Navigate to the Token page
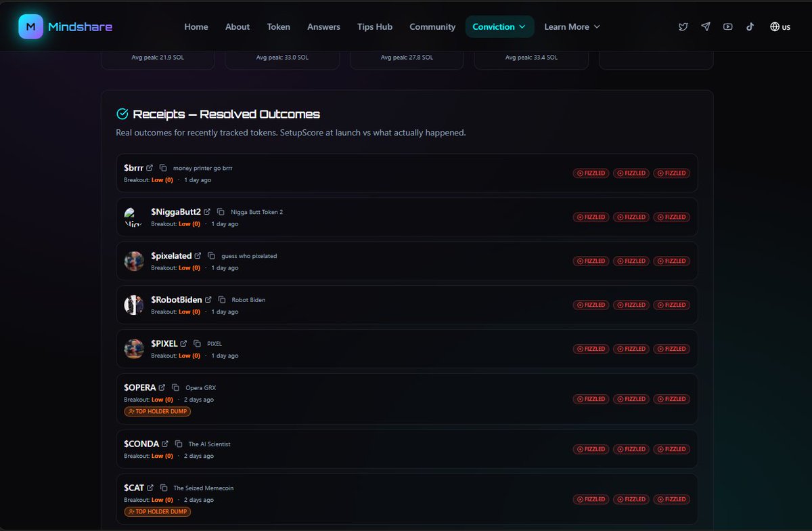 click(x=278, y=26)
